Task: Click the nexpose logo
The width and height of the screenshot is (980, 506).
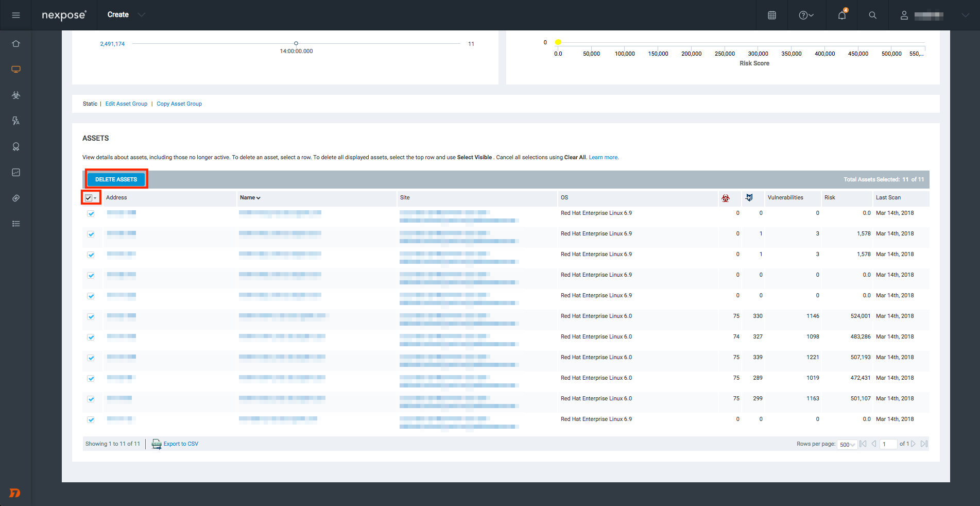Action: tap(64, 15)
